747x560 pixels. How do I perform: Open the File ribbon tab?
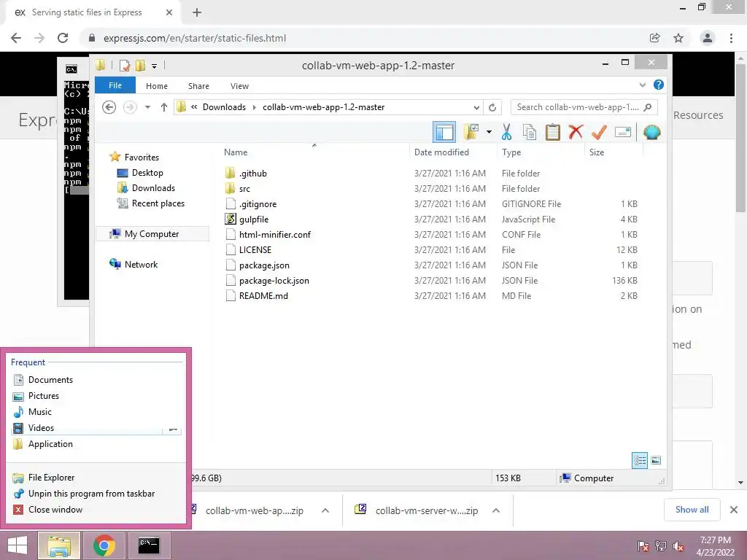point(115,85)
